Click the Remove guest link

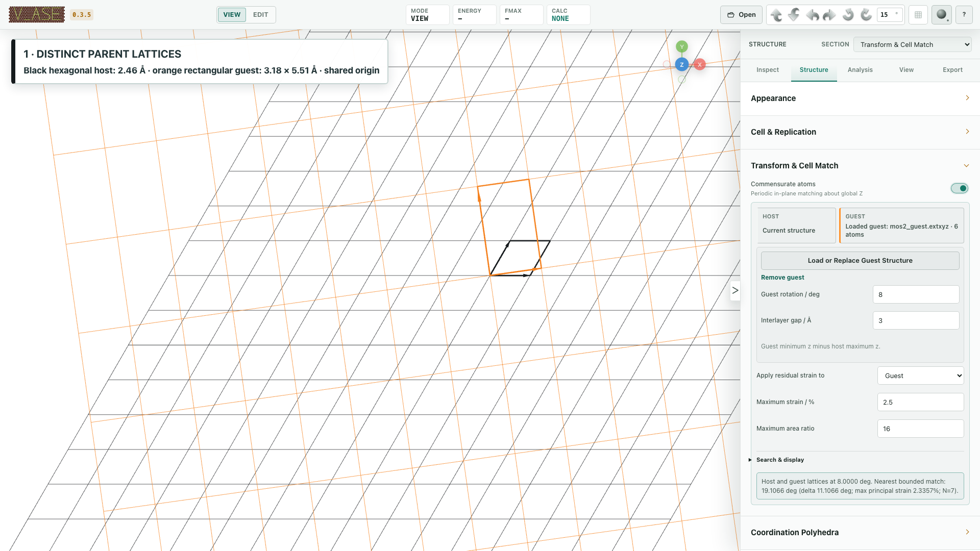pos(782,278)
